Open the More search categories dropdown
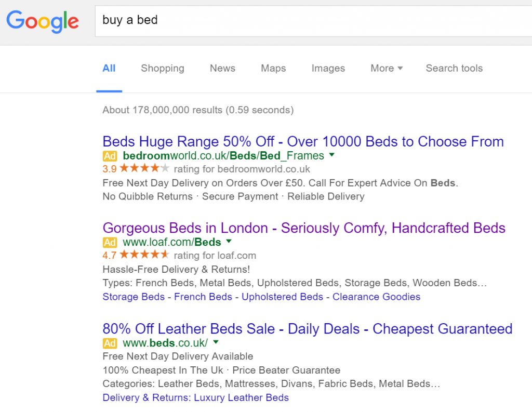Screen dimensions: 532x412 pyautogui.click(x=387, y=68)
